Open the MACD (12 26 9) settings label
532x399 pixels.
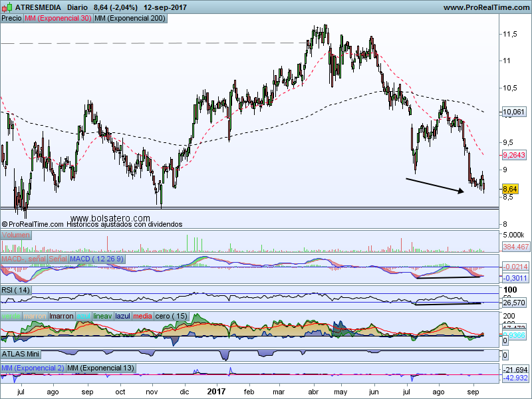[96, 258]
